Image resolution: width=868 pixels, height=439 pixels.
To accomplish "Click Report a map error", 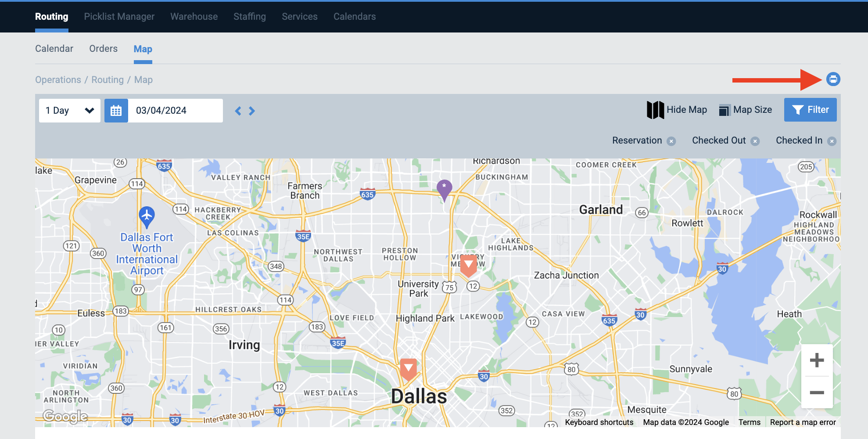I will 803,422.
